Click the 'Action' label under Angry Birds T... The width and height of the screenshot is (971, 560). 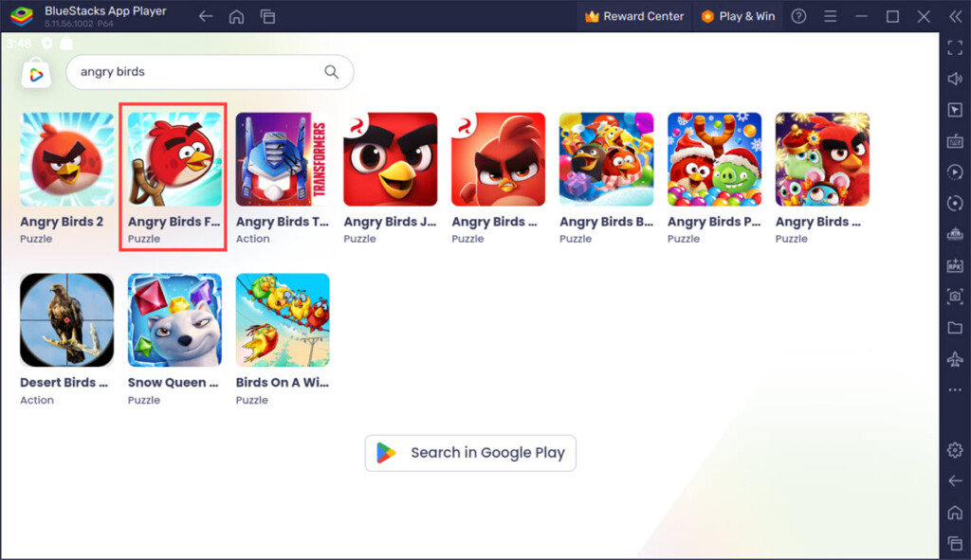tap(252, 239)
